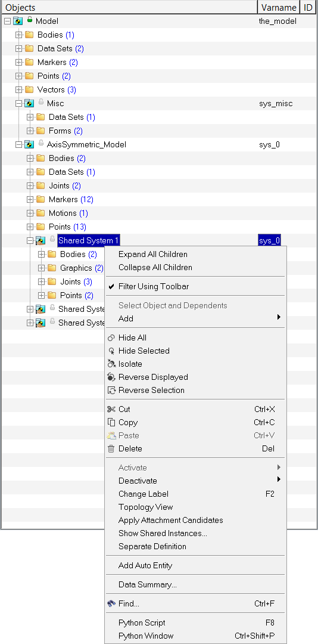The height and width of the screenshot is (644, 318).
Task: Select the Joints (2) folder item
Action: click(65, 185)
